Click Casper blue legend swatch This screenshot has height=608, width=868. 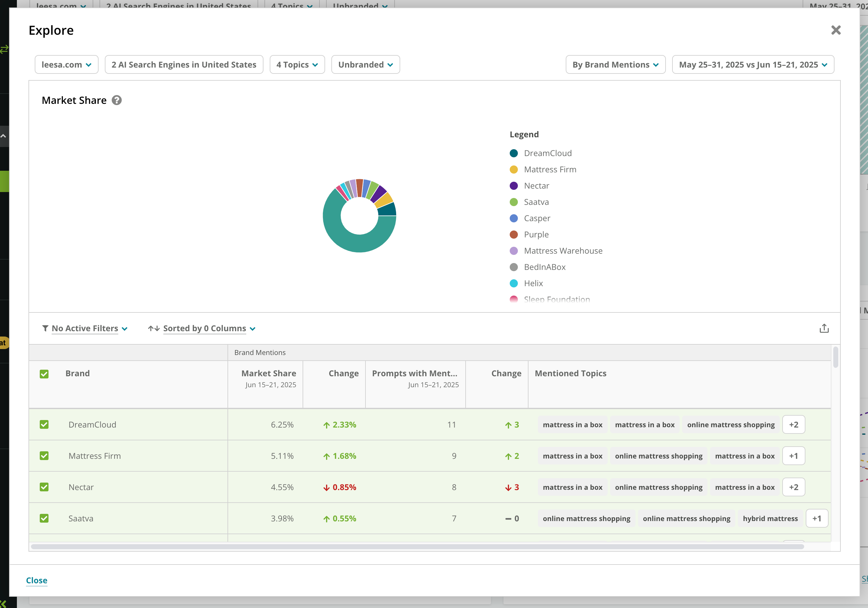click(x=514, y=218)
